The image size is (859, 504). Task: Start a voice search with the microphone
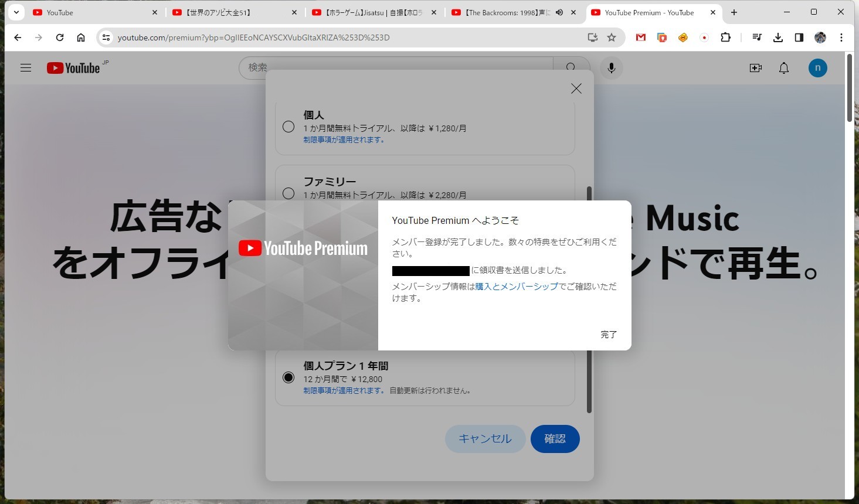click(x=611, y=68)
